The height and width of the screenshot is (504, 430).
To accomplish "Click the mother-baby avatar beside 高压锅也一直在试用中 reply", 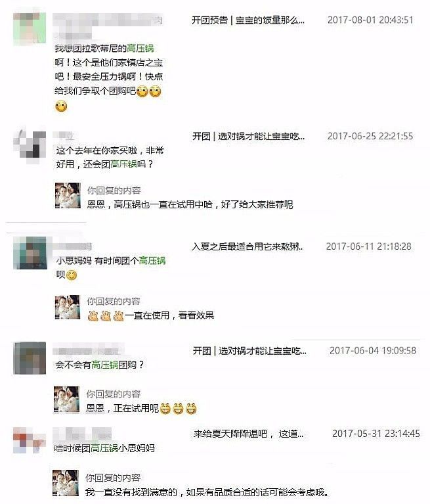I will pyautogui.click(x=68, y=195).
